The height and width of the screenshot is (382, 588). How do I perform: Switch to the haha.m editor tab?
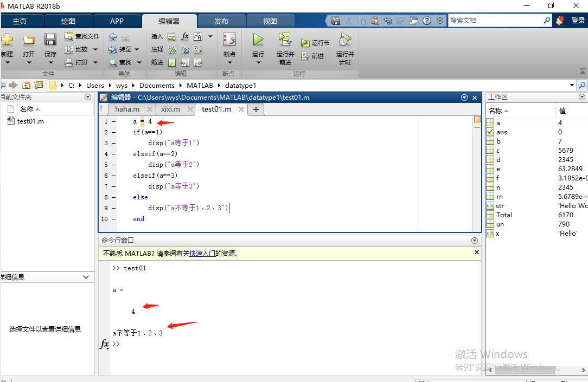[x=126, y=109]
